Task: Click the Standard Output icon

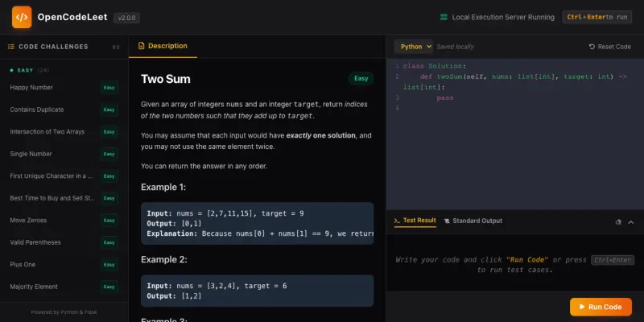Action: 447,221
